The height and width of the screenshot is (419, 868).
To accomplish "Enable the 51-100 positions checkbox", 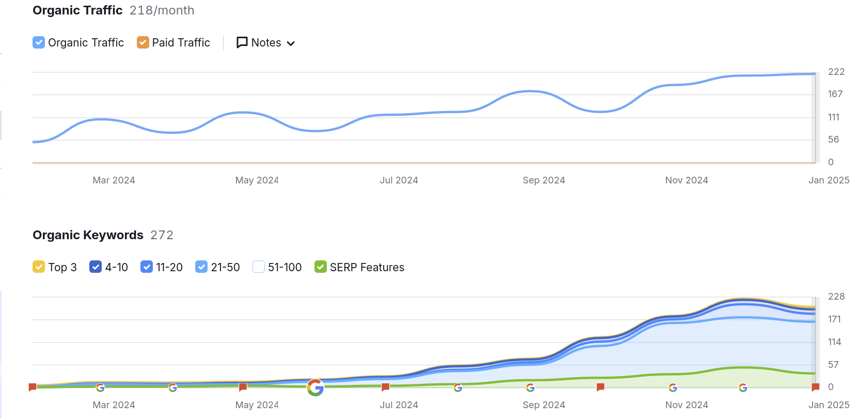I will (259, 267).
